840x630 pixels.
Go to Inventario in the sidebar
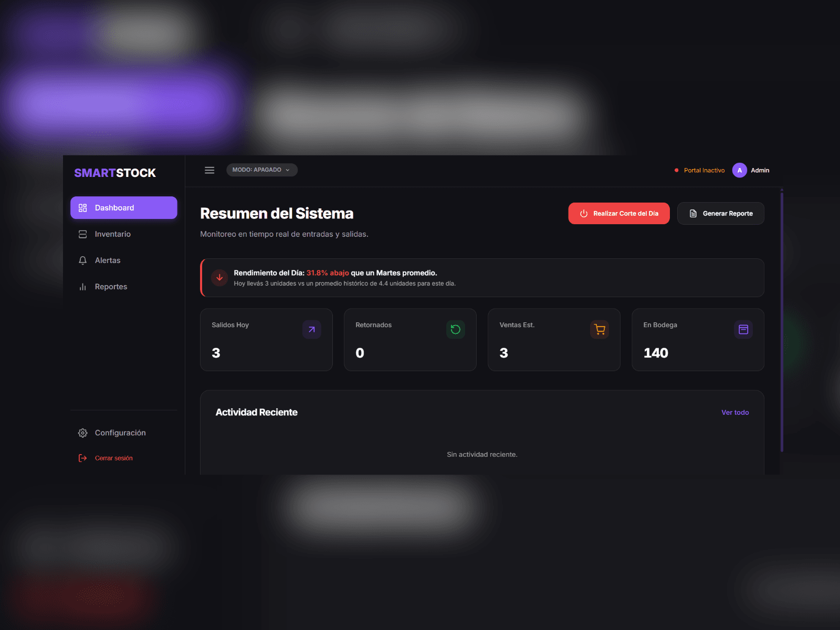(124, 234)
